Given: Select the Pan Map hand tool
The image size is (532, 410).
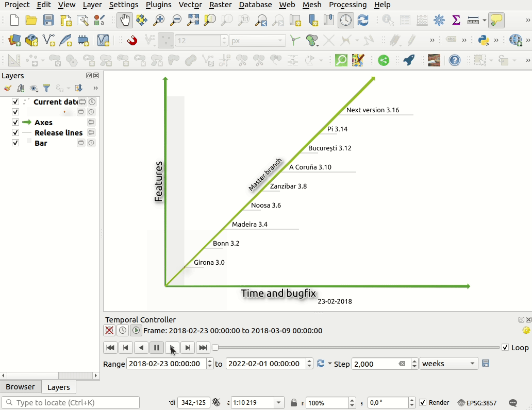Looking at the screenshot, I should [125, 21].
